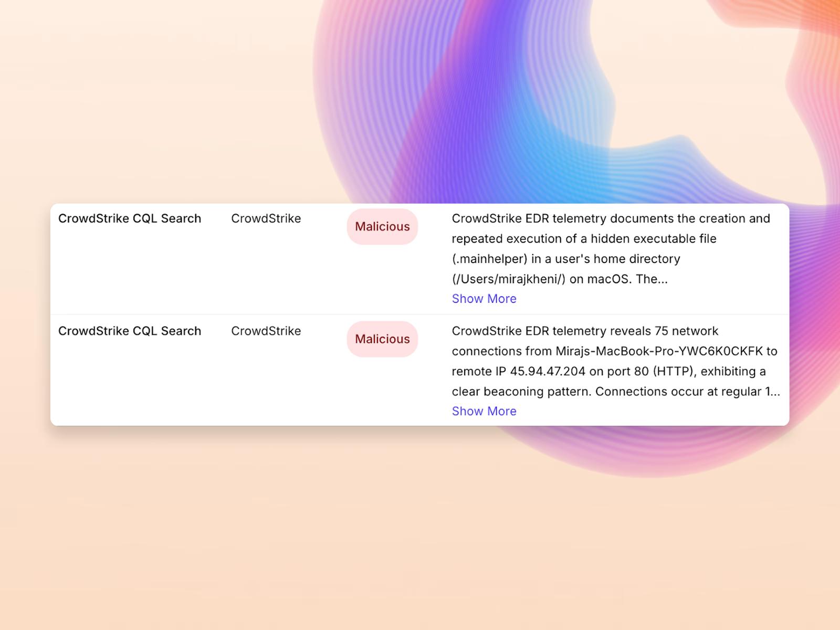Click the CrowdStrike source cell in the beaconing row
Viewport: 840px width, 630px height.
coord(266,331)
